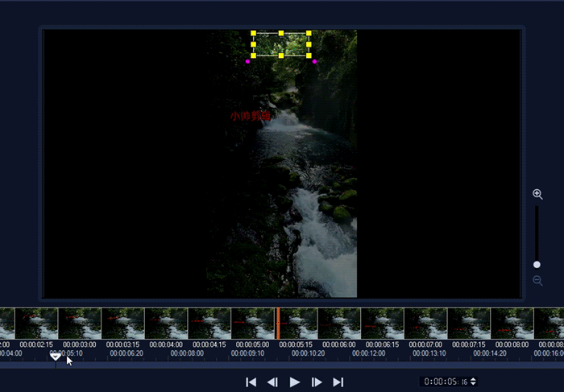
Task: Select the bottom-center yellow tracker handle
Action: pos(281,56)
